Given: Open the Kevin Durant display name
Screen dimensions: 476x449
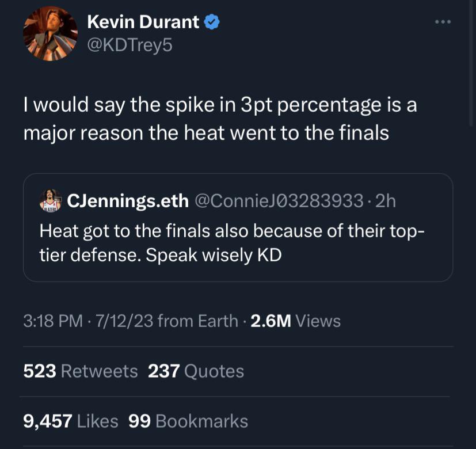Looking at the screenshot, I should [x=143, y=22].
